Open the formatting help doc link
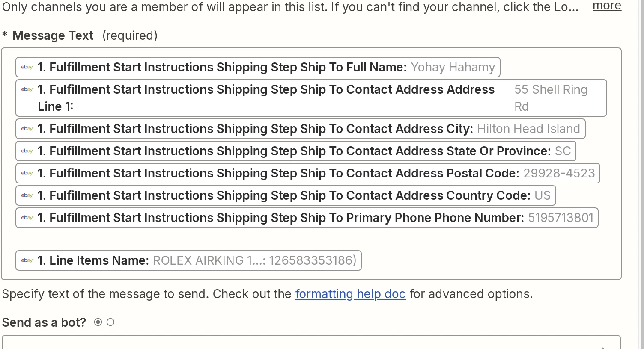This screenshot has width=644, height=349. 350,294
